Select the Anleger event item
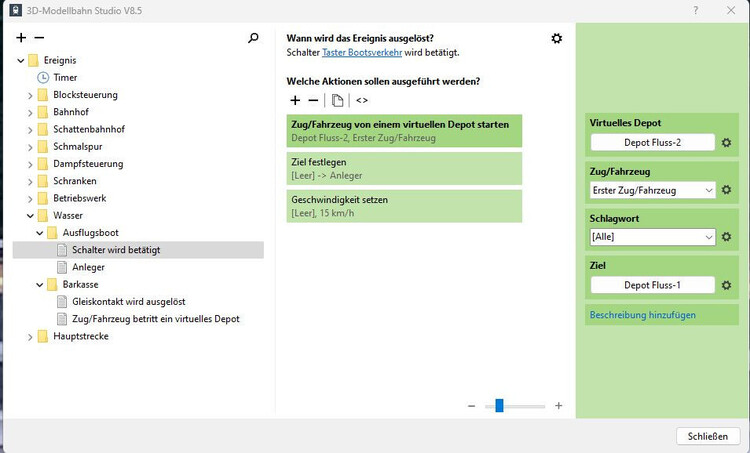Screen dimensions: 750x453 click(x=88, y=267)
